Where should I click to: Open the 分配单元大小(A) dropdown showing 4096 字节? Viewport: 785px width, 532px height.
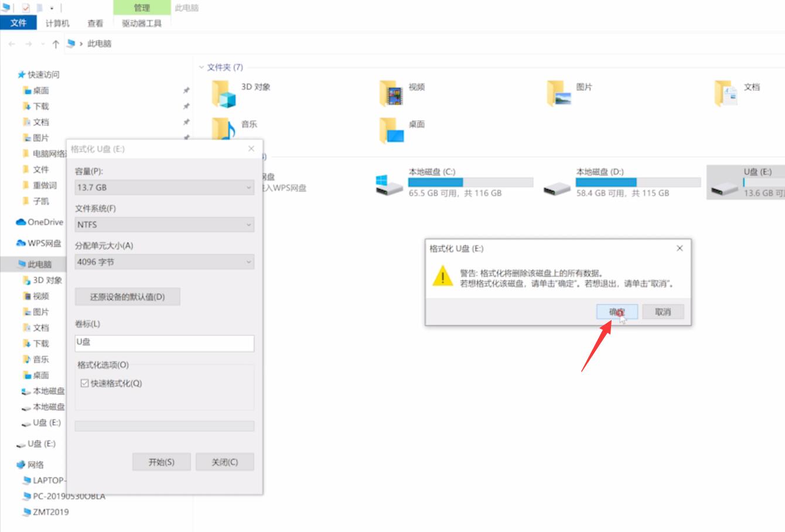165,262
